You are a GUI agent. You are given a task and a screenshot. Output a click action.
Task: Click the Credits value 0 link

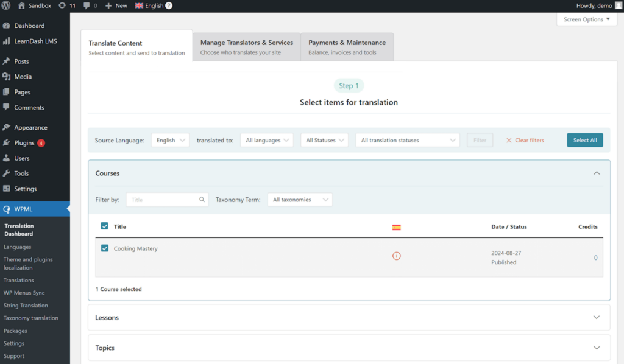tap(596, 257)
